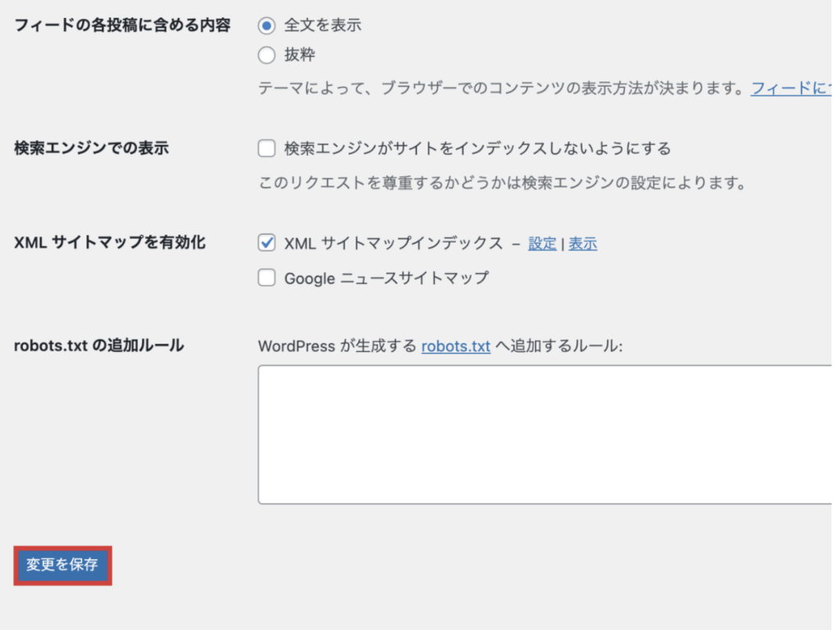This screenshot has height=630, width=840.
Task: Click the 全文を表示 label text
Action: [x=322, y=25]
